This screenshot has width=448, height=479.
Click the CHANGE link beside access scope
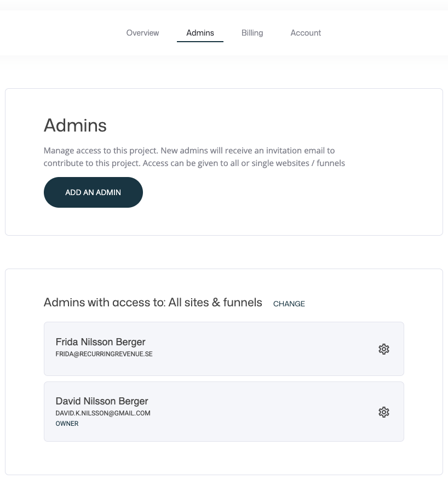click(289, 304)
